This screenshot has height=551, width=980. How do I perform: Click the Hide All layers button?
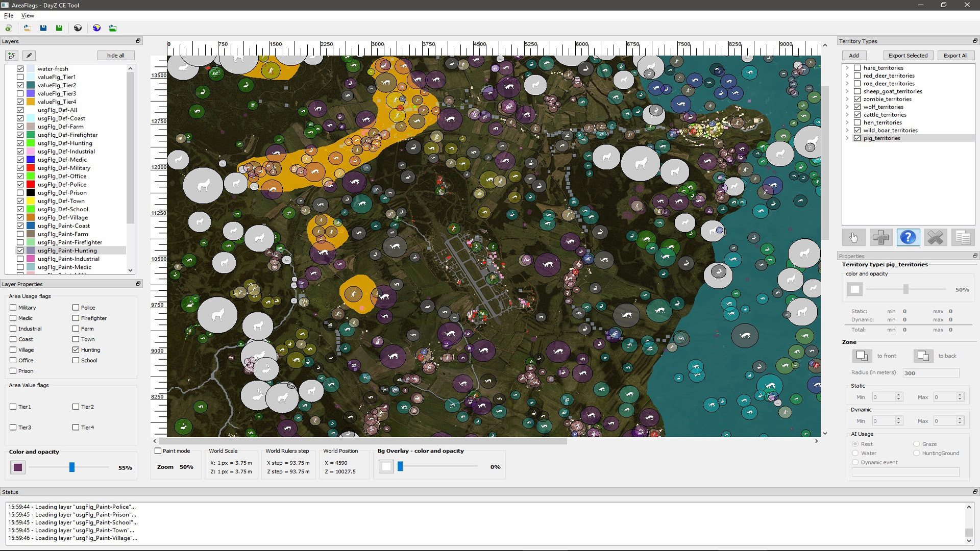point(116,55)
